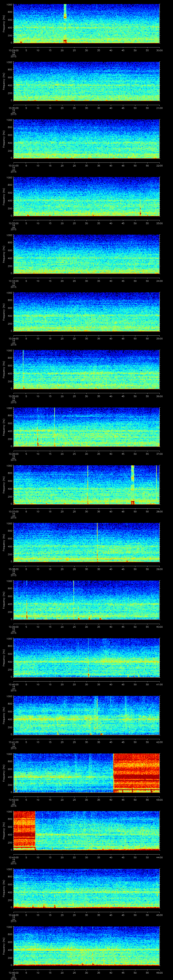Viewport: 173px width, 980px height.
Task: Click the high-frequency burst near 21 s in 10:29:00 spectrogram
Action: 65,11
